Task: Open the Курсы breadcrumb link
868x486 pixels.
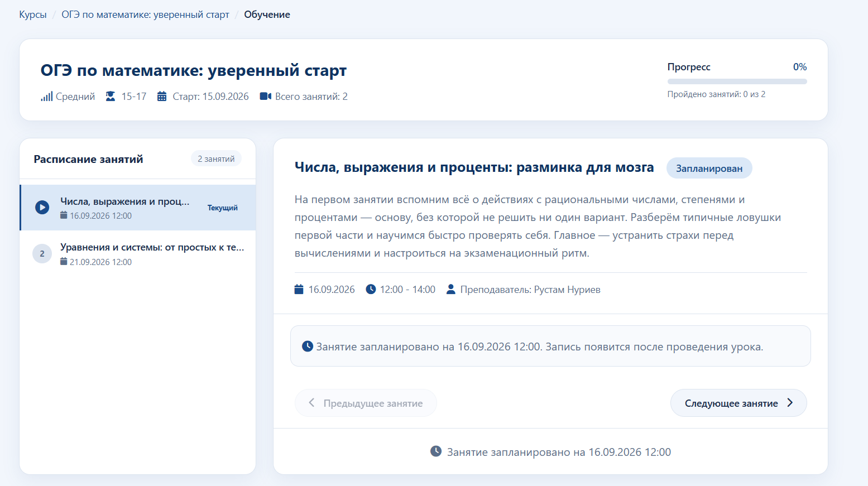Action: [33, 15]
